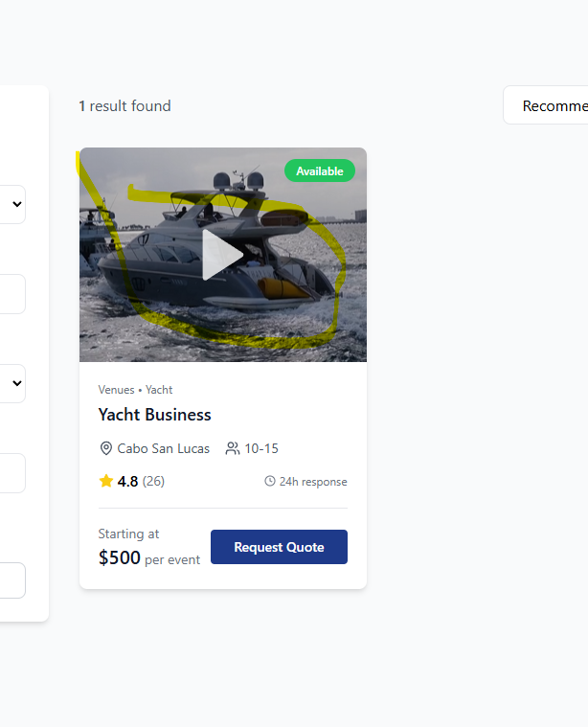Click the location pin icon
The width and height of the screenshot is (588, 727).
click(106, 448)
